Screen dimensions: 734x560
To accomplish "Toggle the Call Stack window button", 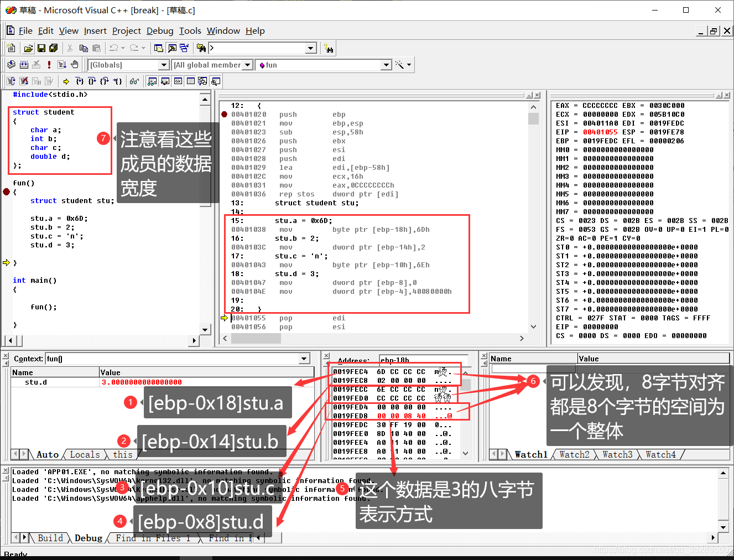I will click(x=202, y=81).
